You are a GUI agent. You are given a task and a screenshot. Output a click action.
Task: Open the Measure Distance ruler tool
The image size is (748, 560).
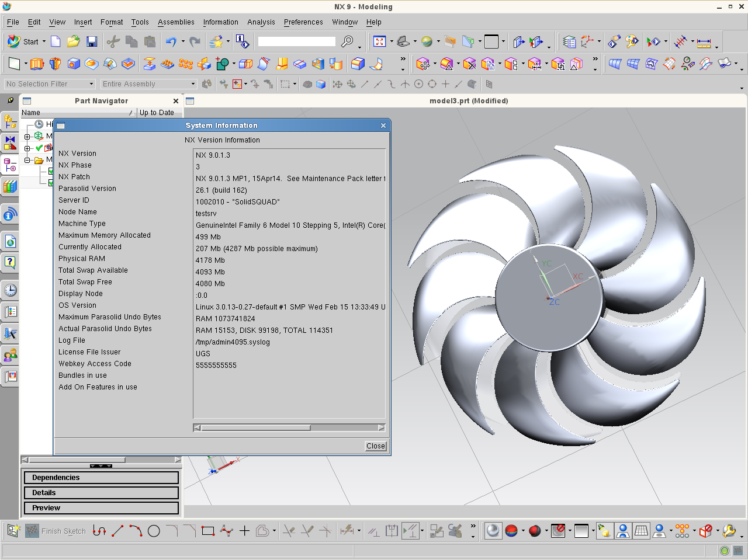(x=704, y=42)
